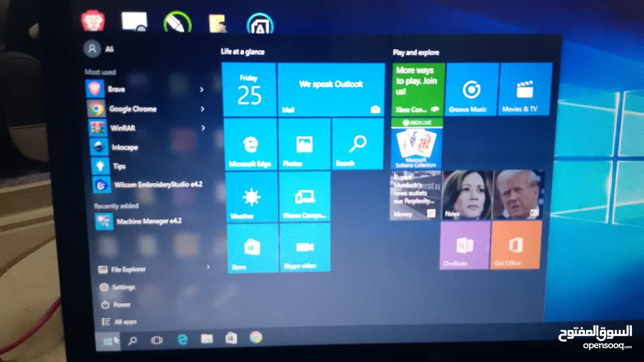
Task: Click the taskbar search magnifier icon
Action: [132, 341]
